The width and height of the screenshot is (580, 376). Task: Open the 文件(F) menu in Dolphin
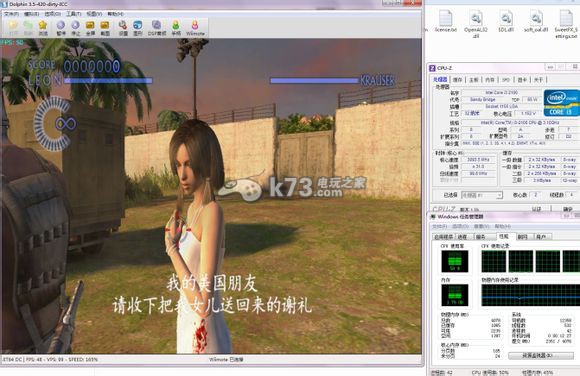point(11,14)
